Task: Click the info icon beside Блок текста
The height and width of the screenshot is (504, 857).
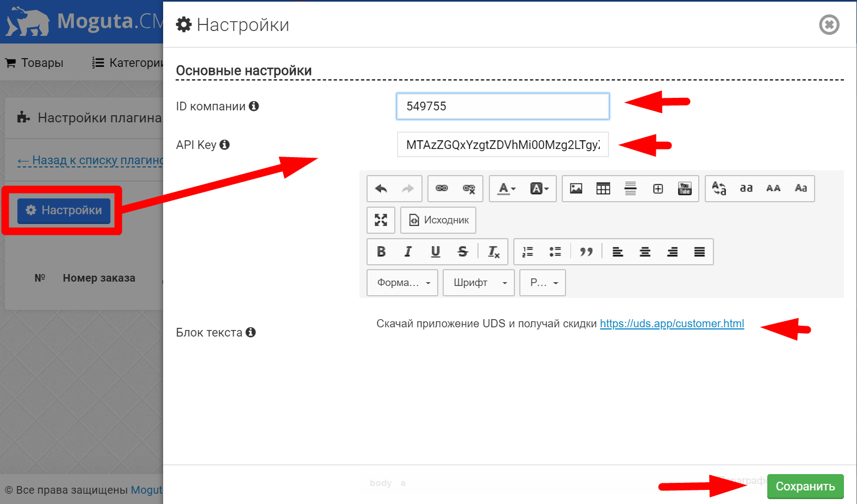Action: tap(251, 332)
